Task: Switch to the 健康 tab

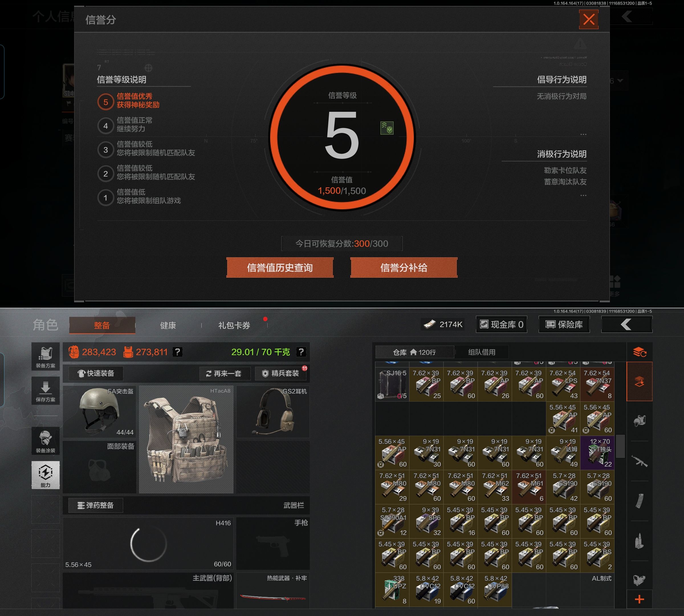Action: click(168, 326)
